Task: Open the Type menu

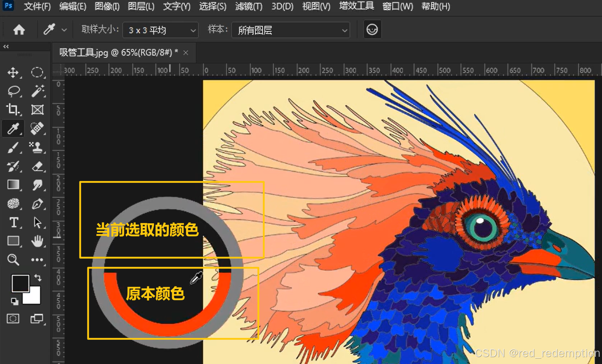Action: (x=177, y=6)
